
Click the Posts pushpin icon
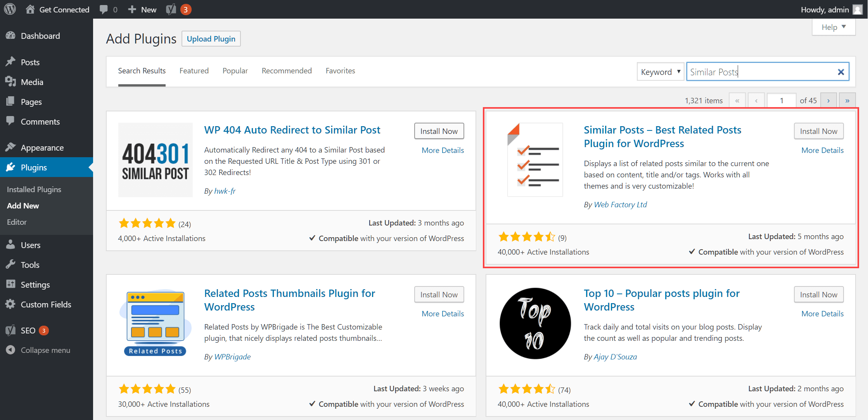[10, 62]
